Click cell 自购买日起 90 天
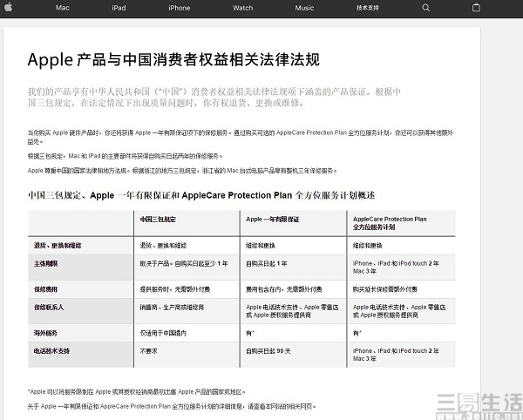This screenshot has height=420, width=523. click(268, 351)
